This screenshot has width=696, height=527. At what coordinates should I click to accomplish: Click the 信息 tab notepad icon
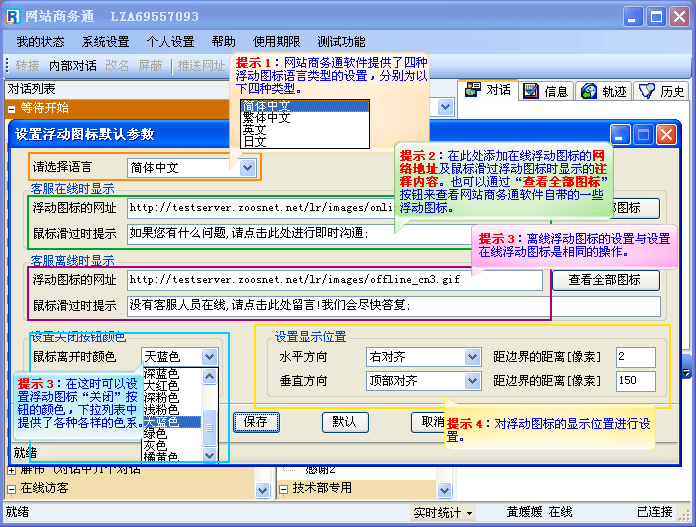pos(530,91)
